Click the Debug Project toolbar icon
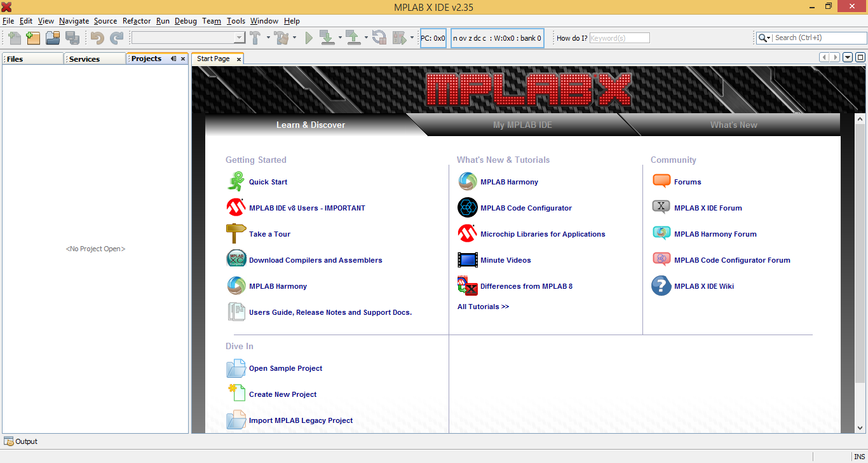868x463 pixels. tap(399, 38)
